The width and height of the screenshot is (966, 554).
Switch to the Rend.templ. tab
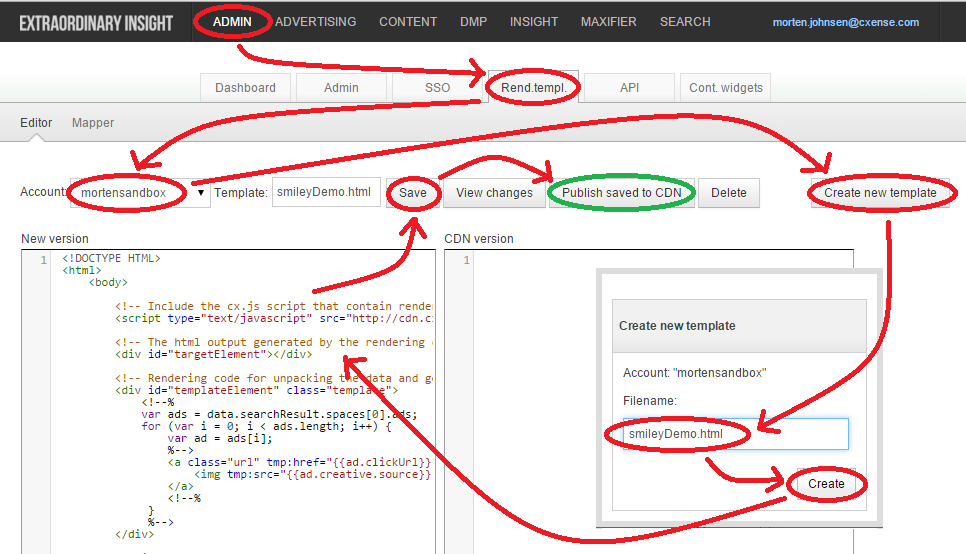tap(534, 88)
